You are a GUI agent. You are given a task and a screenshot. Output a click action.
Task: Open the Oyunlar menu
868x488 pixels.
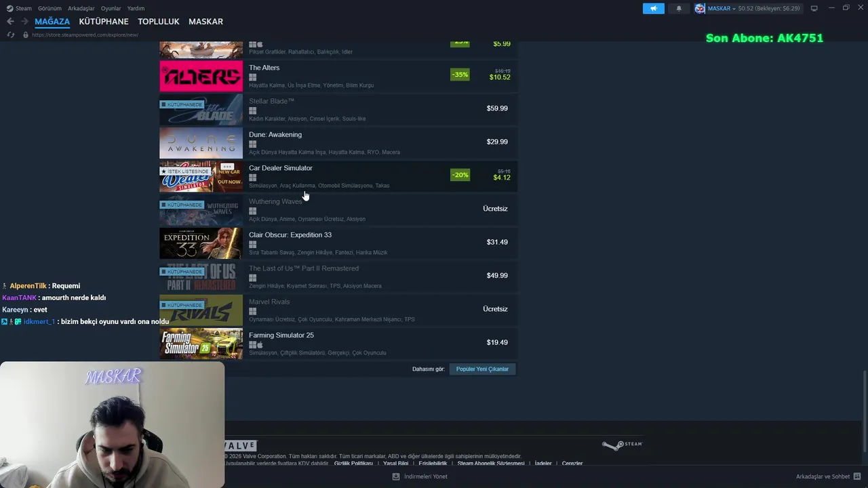point(111,8)
